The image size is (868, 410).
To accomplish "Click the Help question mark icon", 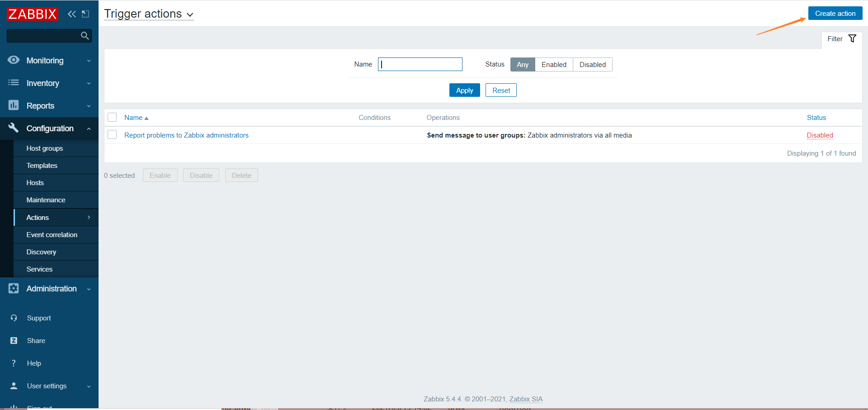I will [14, 363].
